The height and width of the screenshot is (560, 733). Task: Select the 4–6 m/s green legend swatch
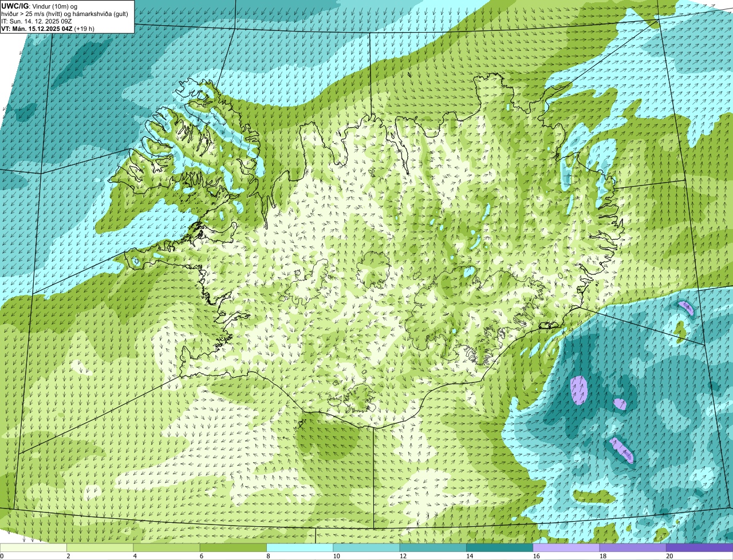167,547
